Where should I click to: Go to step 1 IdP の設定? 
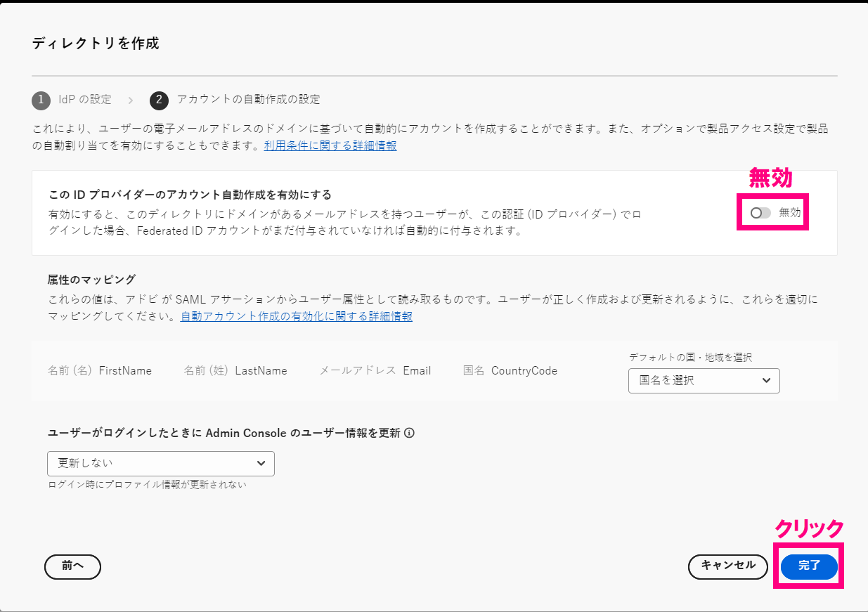coord(72,100)
